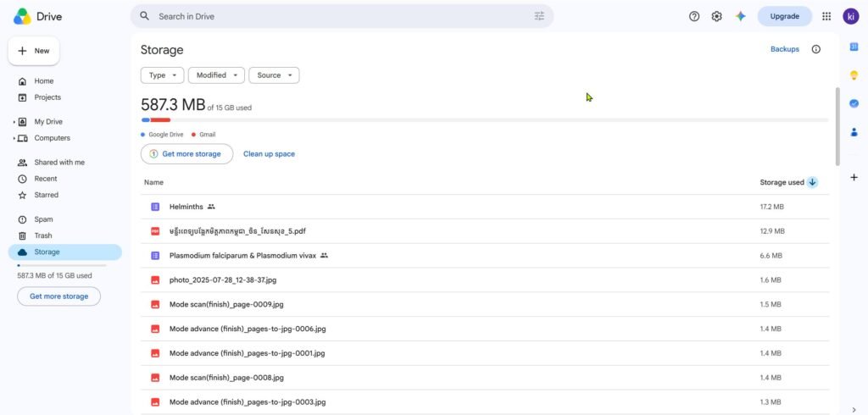
Task: Click the sidebar storage usage bar
Action: coord(61,266)
